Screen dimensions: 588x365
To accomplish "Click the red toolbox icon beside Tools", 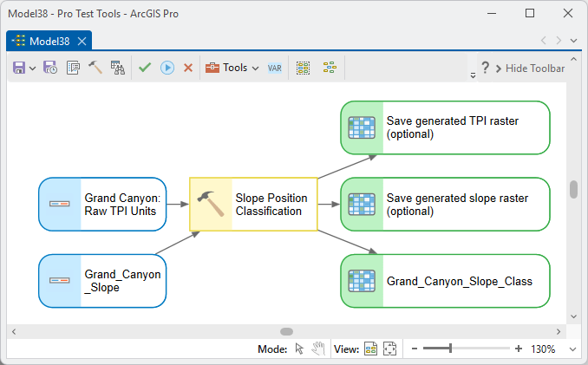I will (x=212, y=68).
